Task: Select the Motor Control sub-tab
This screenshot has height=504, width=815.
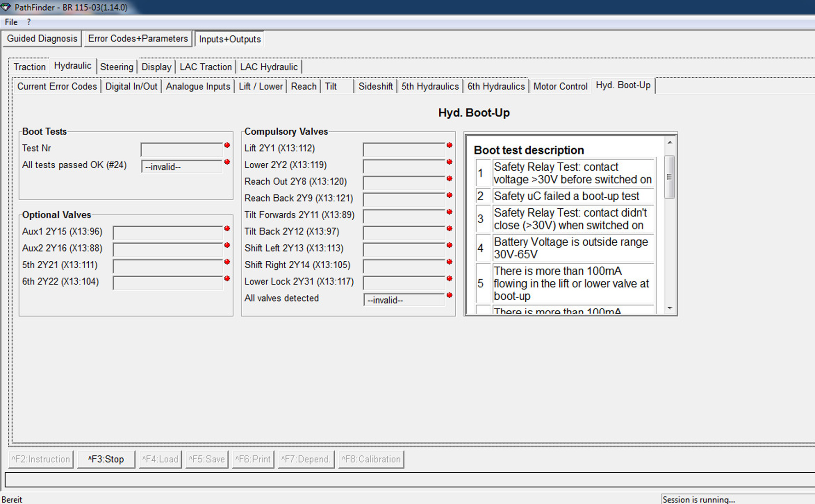Action: pos(560,86)
